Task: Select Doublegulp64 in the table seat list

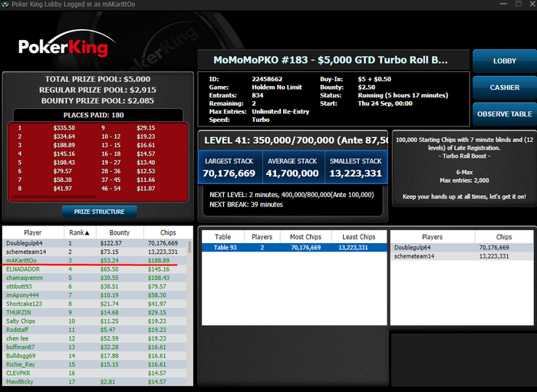Action: (462, 248)
